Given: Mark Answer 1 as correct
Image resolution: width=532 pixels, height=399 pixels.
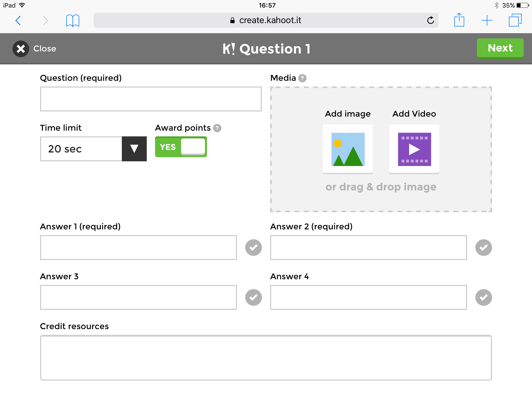Looking at the screenshot, I should (253, 248).
